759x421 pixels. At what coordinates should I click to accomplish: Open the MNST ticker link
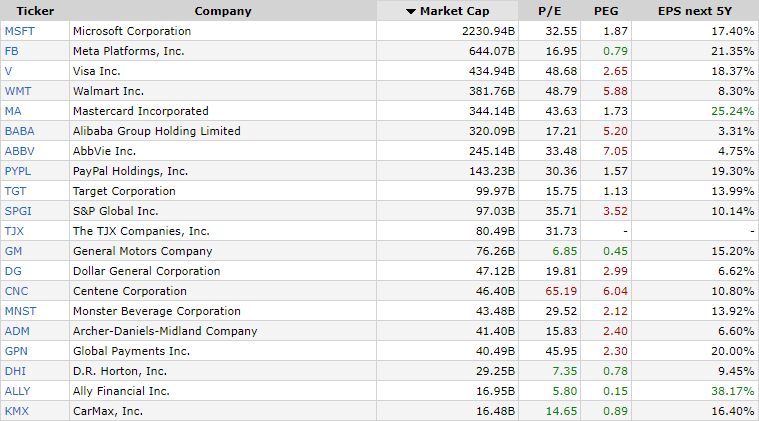coord(20,311)
